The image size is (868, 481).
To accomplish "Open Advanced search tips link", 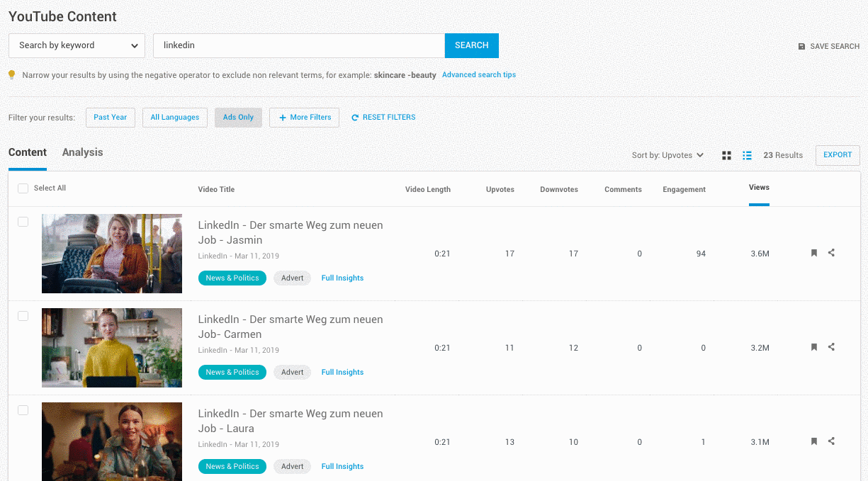I will (479, 75).
